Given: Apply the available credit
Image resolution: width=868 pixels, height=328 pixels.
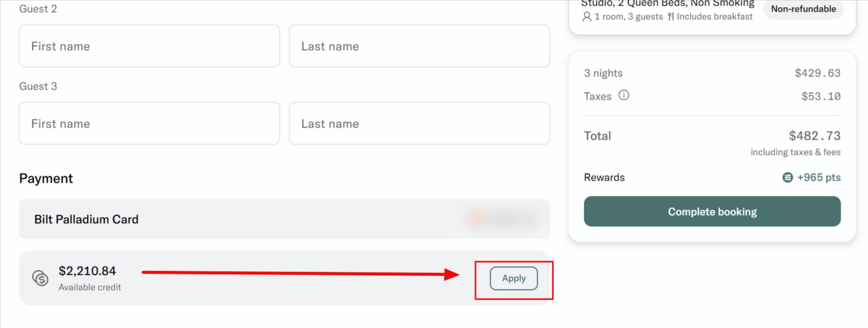Looking at the screenshot, I should (513, 278).
